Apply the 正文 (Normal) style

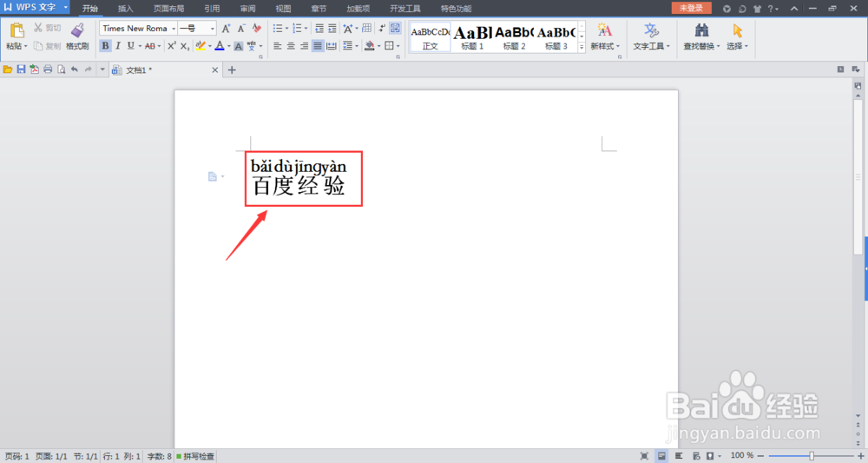(x=431, y=37)
